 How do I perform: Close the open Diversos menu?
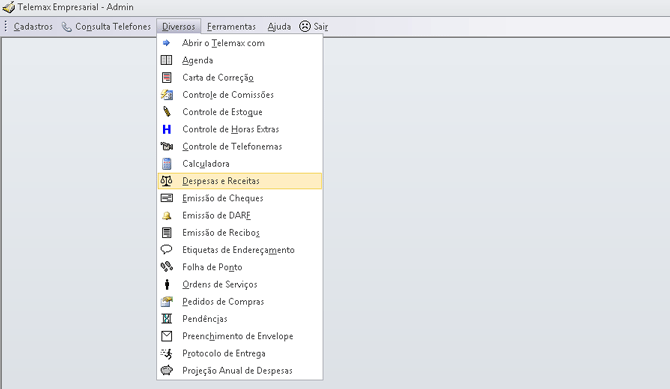[179, 27]
